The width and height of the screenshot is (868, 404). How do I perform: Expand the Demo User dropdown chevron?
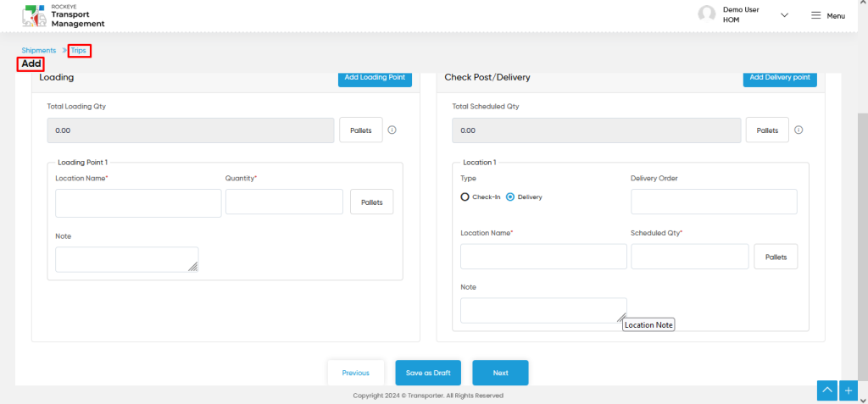click(784, 15)
